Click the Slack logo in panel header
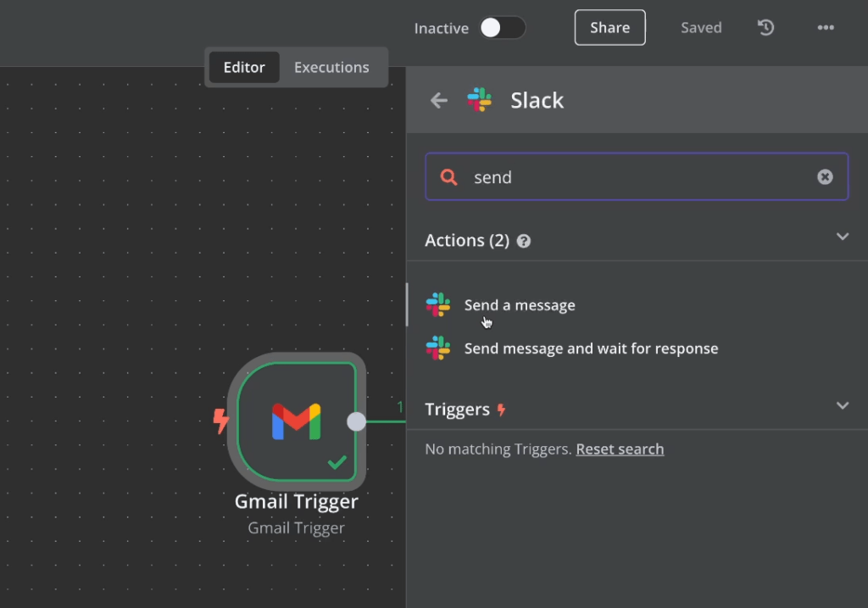 tap(480, 100)
